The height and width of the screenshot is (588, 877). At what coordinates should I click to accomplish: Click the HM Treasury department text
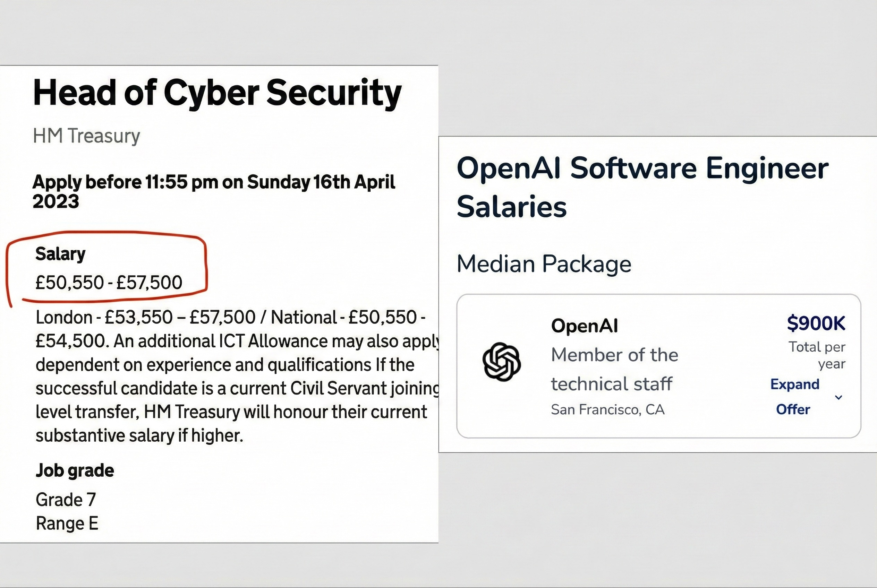86,136
